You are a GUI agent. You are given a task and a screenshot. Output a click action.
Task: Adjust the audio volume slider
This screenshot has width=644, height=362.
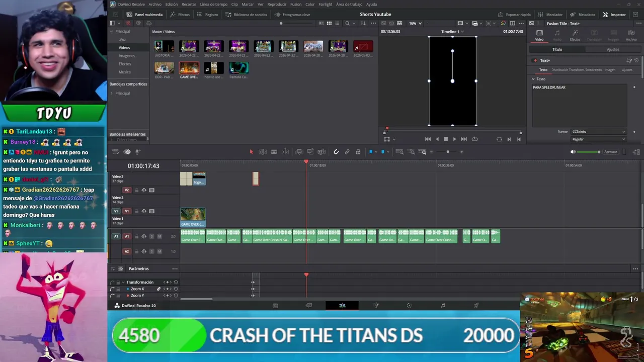pyautogui.click(x=588, y=152)
